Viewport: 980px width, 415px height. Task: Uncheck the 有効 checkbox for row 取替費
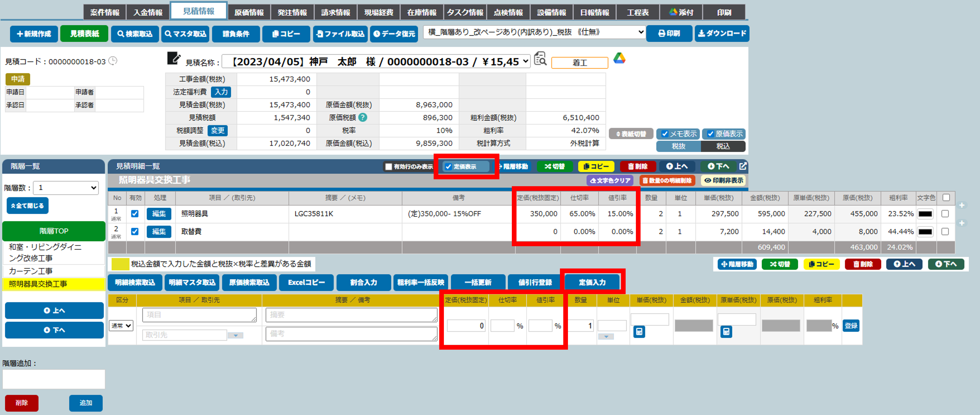[x=135, y=231]
